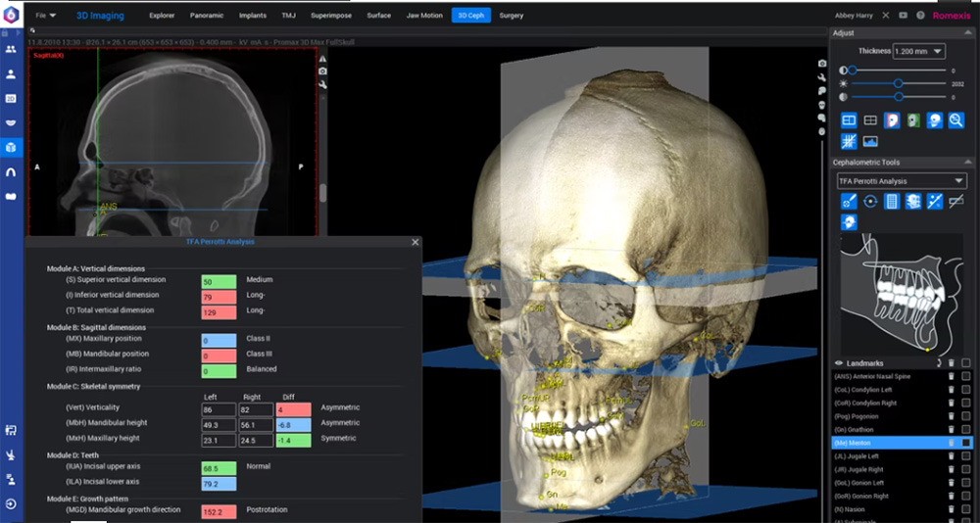Select the split layout icon in the Adjust panel

coord(849,119)
